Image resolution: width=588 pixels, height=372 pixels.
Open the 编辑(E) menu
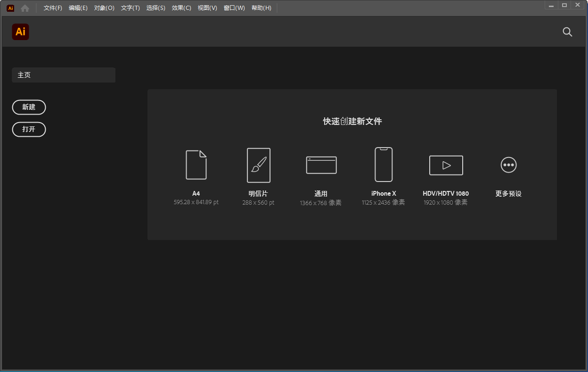[x=78, y=8]
